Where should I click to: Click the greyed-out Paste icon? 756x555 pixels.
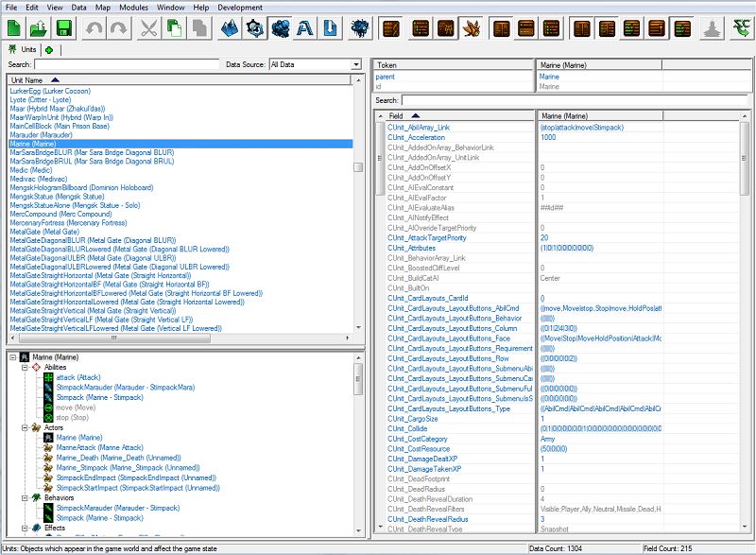[x=199, y=28]
